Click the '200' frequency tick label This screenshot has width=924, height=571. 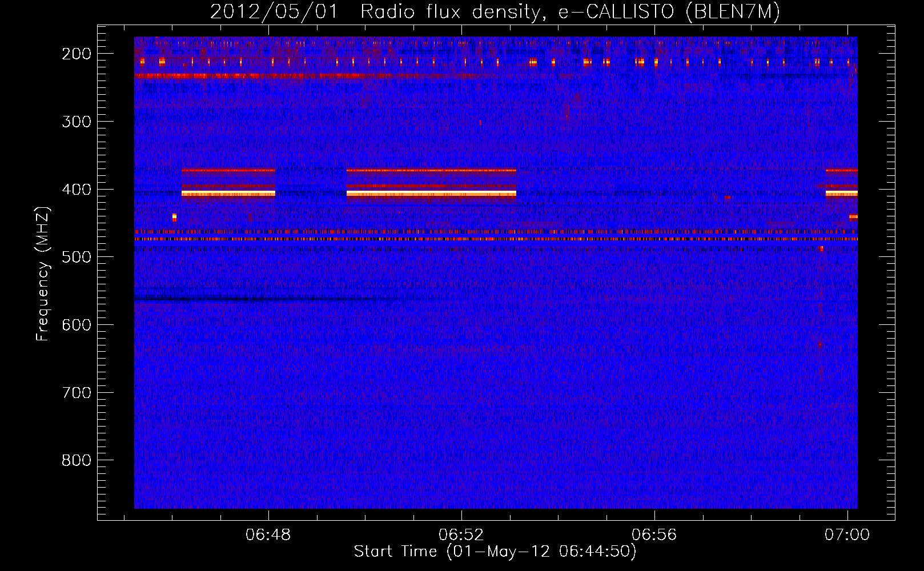click(77, 54)
